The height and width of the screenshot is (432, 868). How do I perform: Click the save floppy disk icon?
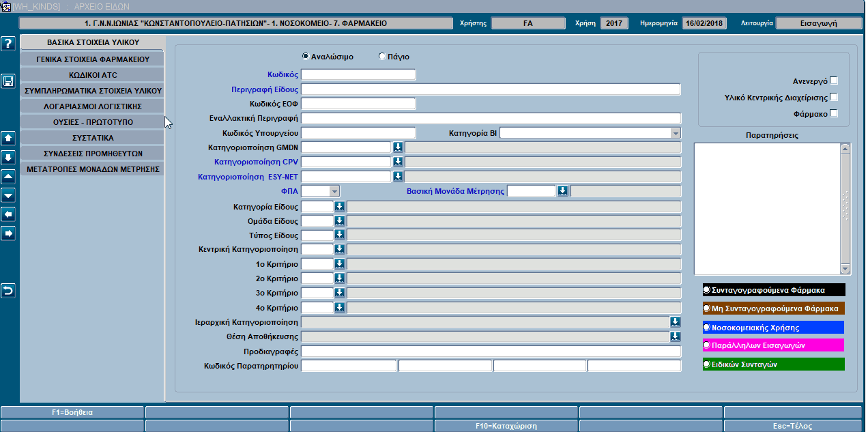tap(8, 81)
